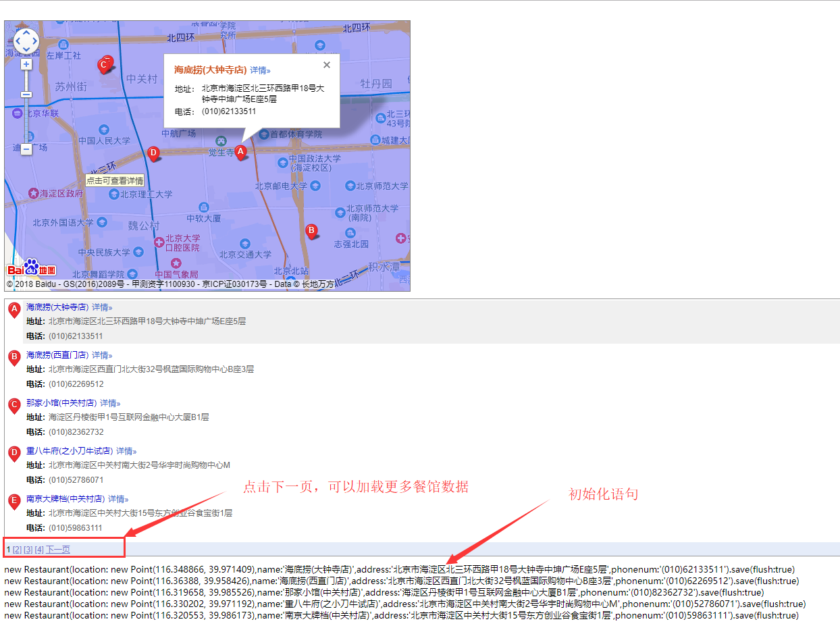The height and width of the screenshot is (630, 840).
Task: Click the B marker icon in the results list
Action: (x=14, y=359)
